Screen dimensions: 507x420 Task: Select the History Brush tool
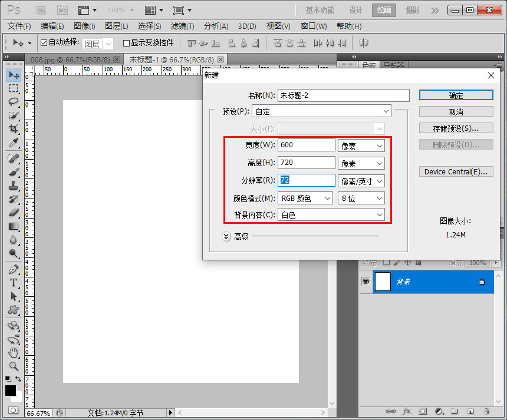point(14,199)
